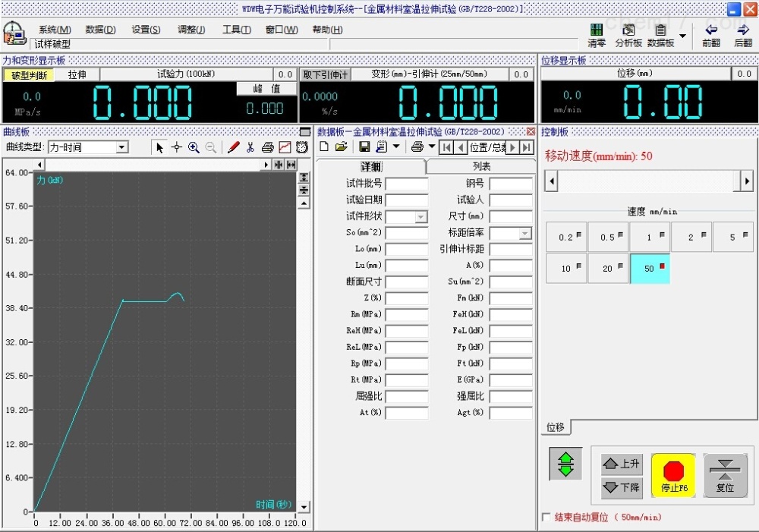Select the 0.5 mm/min speed toggle

pos(608,237)
